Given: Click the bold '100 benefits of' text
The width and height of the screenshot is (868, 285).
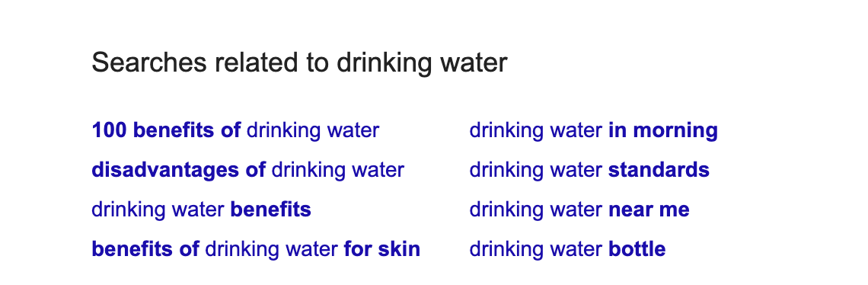Looking at the screenshot, I should click(x=166, y=130).
